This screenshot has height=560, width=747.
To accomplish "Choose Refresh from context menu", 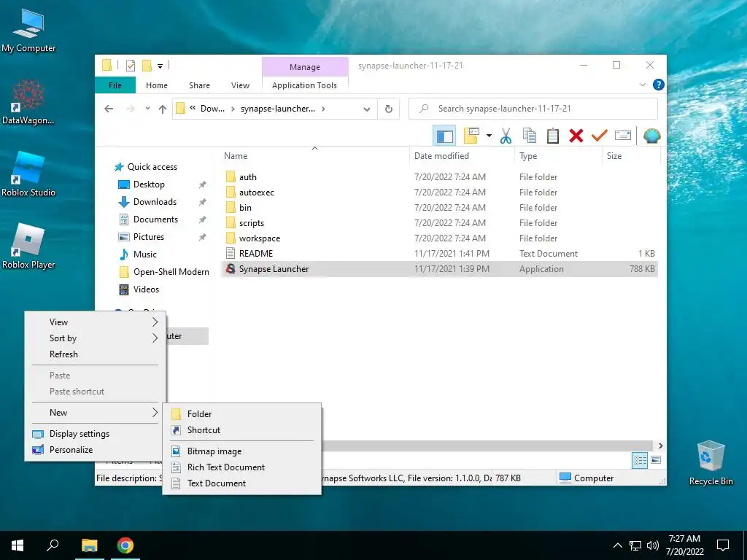I will click(96, 354).
